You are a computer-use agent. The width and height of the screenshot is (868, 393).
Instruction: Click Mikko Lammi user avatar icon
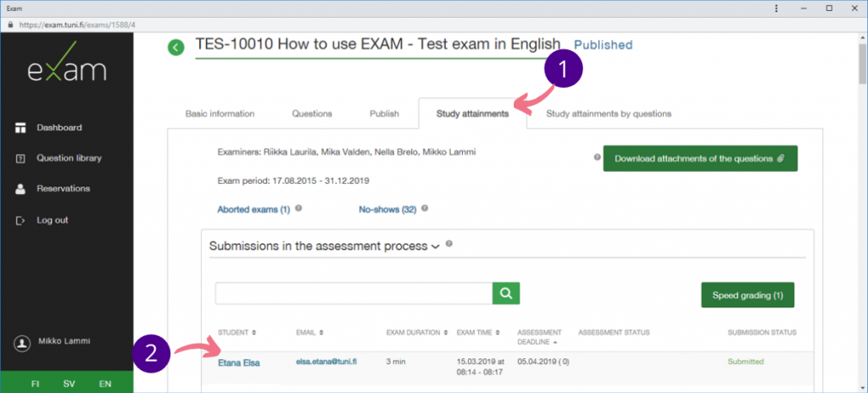(22, 342)
